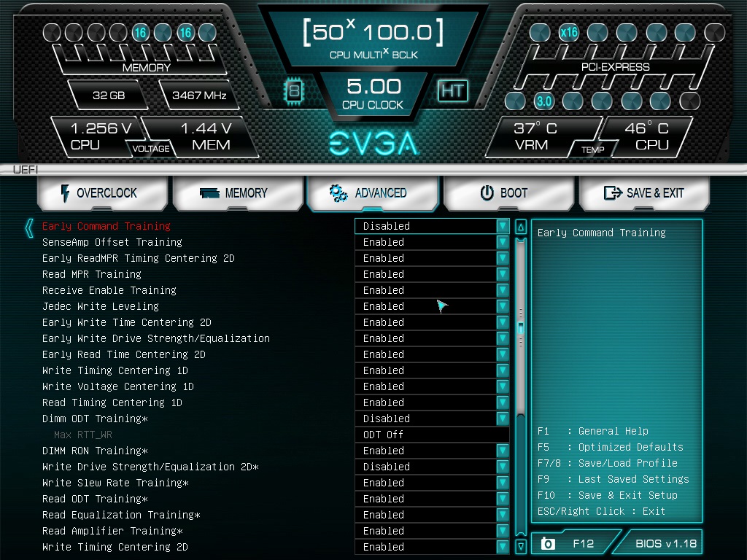
Task: Click the 1.256 V CPU voltage readout
Action: tap(98, 136)
